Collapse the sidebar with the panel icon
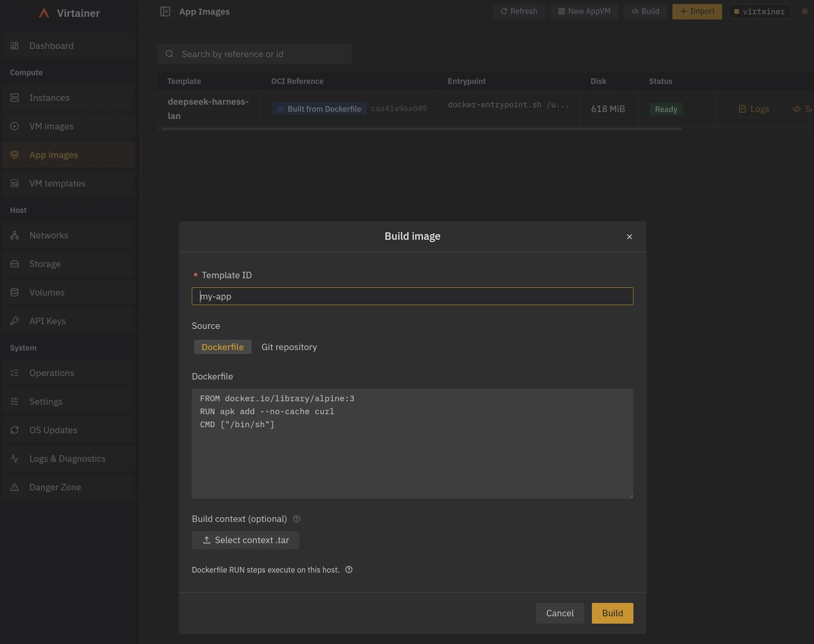 pos(165,12)
